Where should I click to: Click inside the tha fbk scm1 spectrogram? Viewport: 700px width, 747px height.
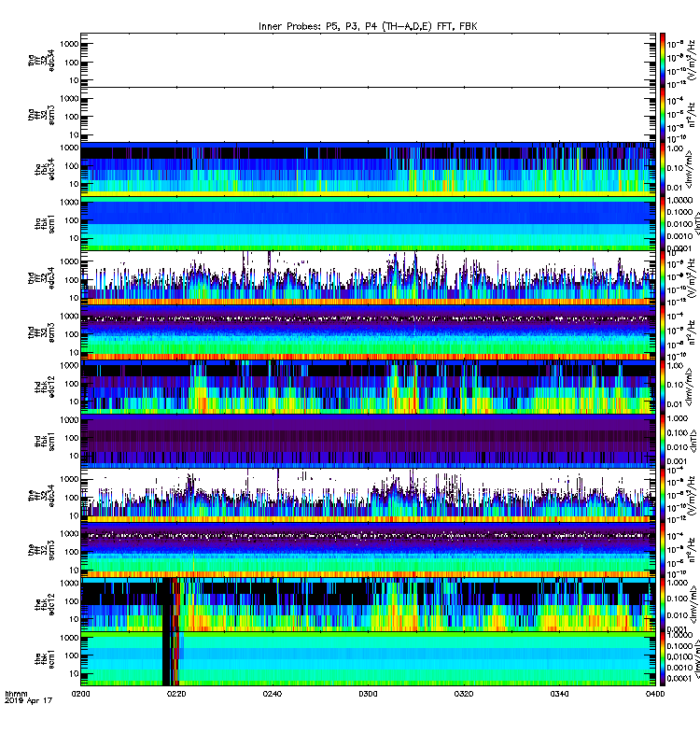click(368, 224)
